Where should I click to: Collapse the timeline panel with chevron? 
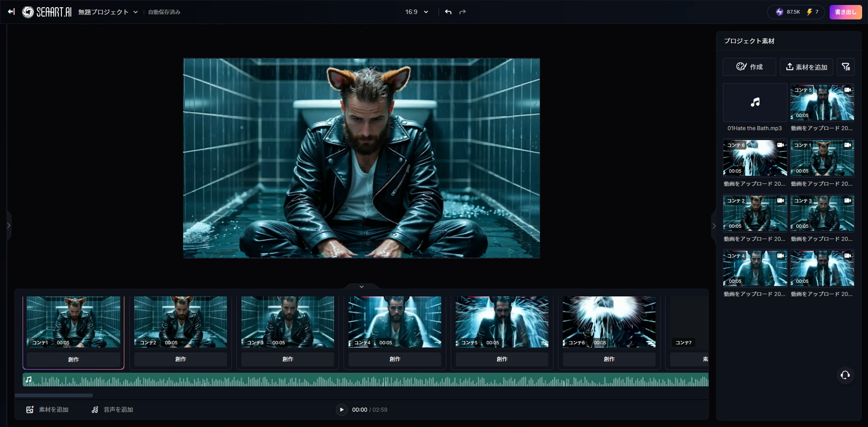pyautogui.click(x=361, y=286)
